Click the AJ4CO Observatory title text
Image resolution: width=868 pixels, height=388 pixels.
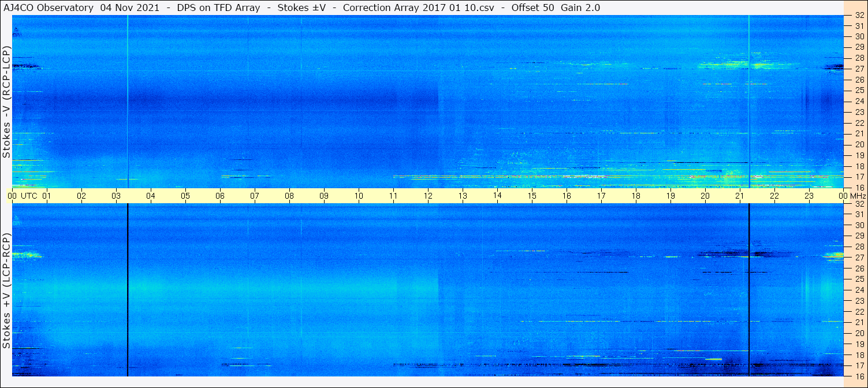[x=48, y=8]
